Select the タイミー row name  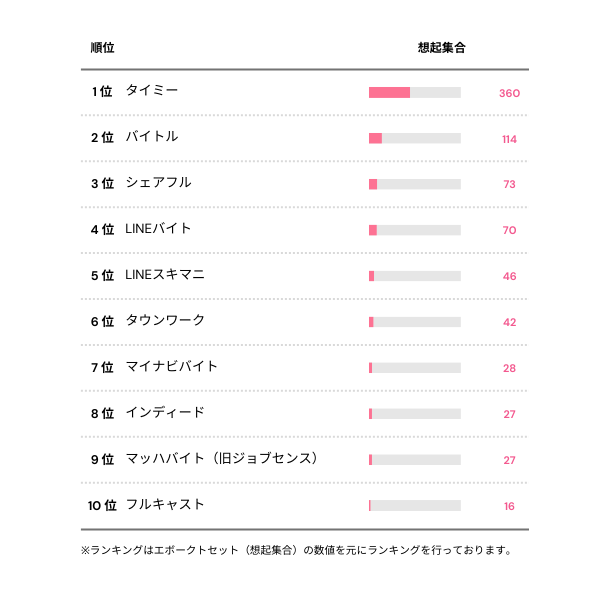pyautogui.click(x=152, y=91)
